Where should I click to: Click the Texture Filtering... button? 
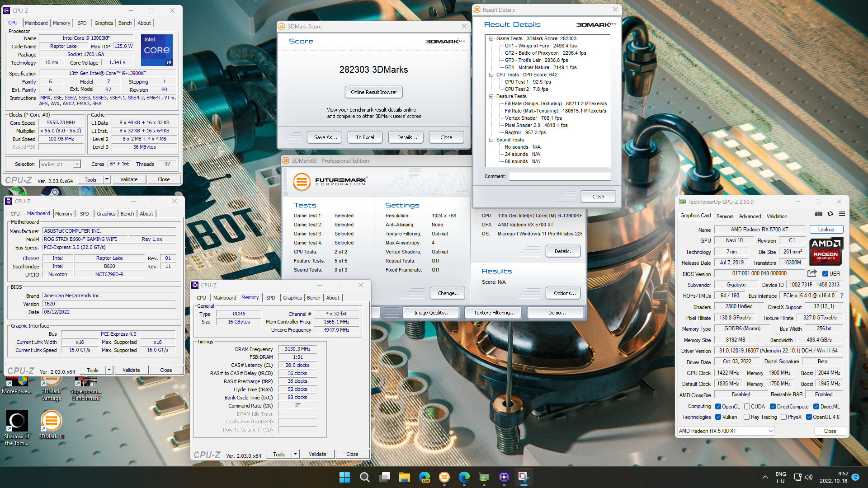494,313
